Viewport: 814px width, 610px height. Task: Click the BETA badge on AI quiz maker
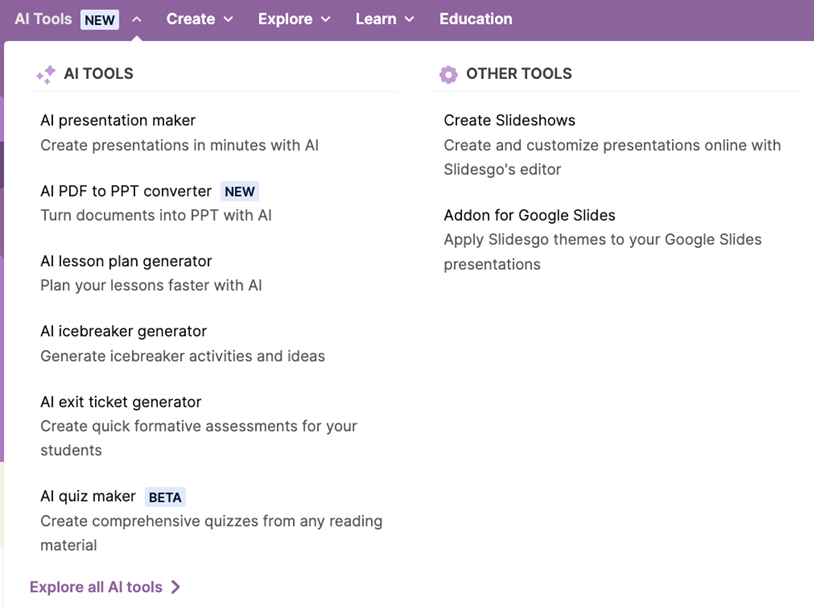pos(166,497)
